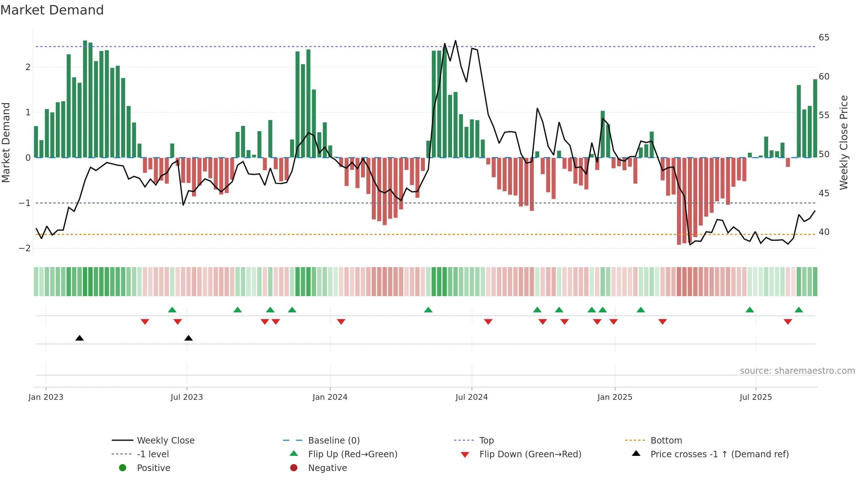Click the 45 tick on price axis
The height and width of the screenshot is (488, 868).
pyautogui.click(x=824, y=193)
